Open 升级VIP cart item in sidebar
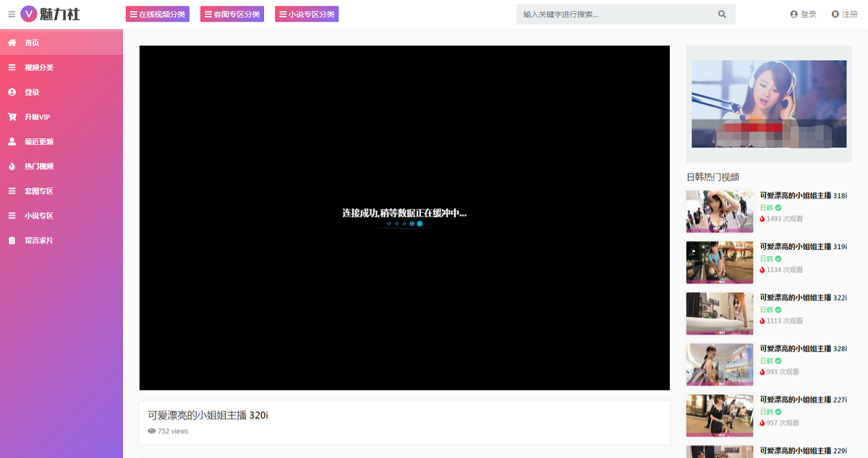This screenshot has height=458, width=868. [37, 117]
